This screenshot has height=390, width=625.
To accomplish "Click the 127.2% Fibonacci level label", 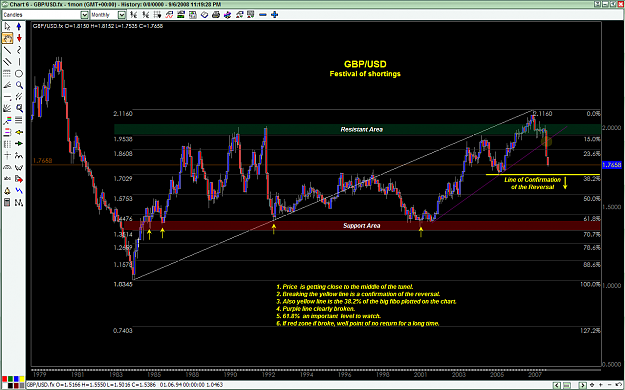I will click(x=590, y=331).
